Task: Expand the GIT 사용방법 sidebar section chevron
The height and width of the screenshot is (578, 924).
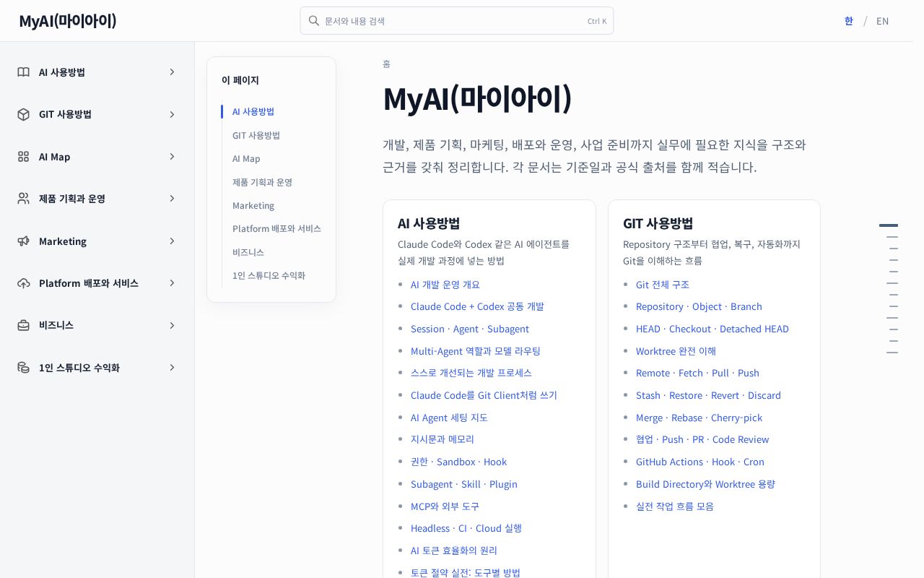Action: tap(172, 114)
